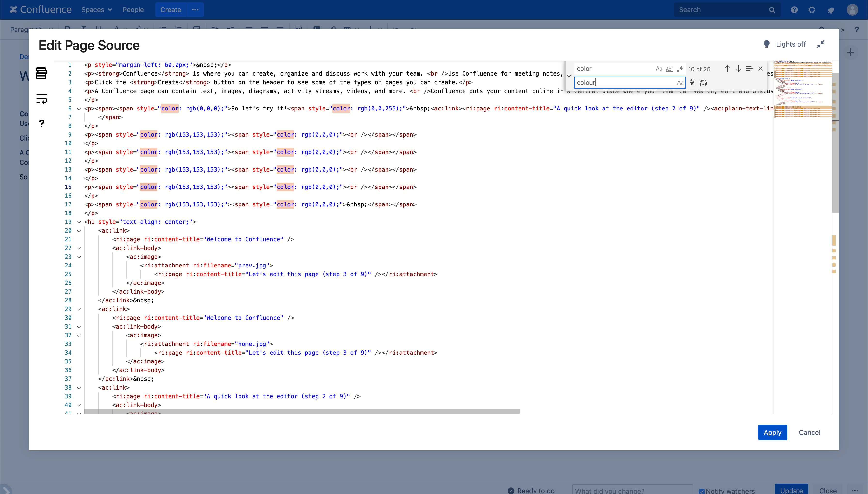
Task: Open the question mark help in sidebar
Action: [x=41, y=124]
